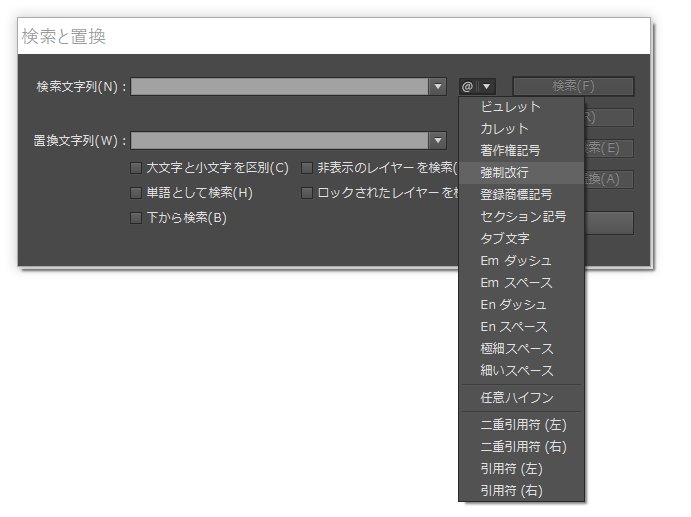Select カレット from the menu
691x517 pixels.
pos(522,129)
